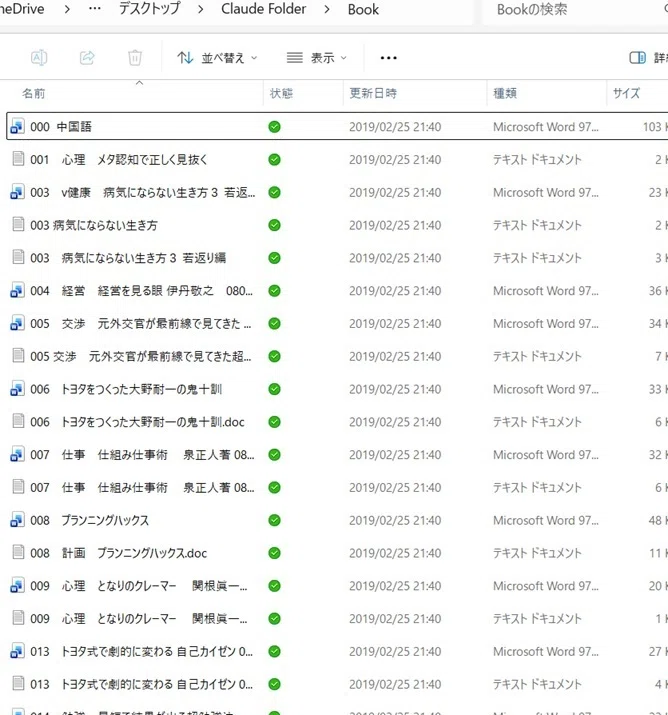This screenshot has height=715, width=668.
Task: Expand chevron after Claude Folder breadcrumb
Action: [x=327, y=9]
